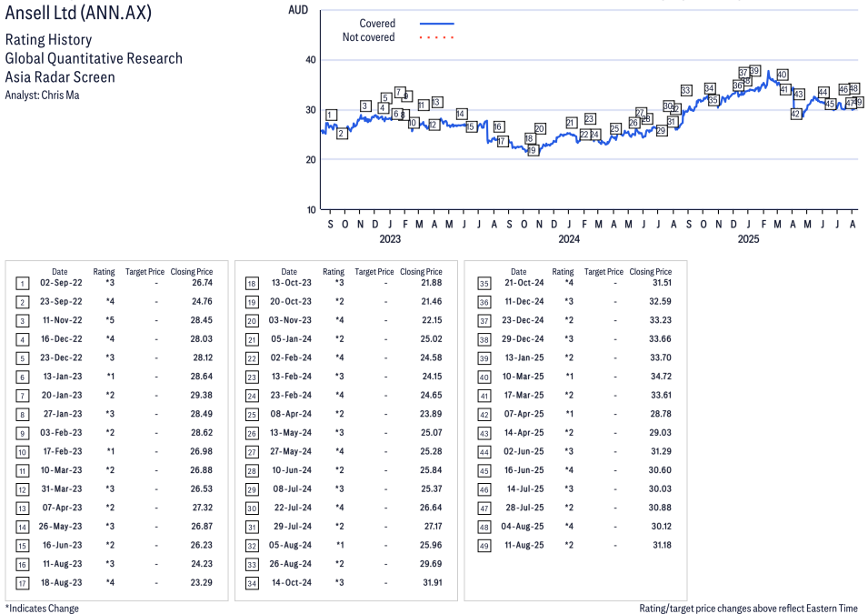
Task: Click the AUD axis currency label
Action: [298, 10]
